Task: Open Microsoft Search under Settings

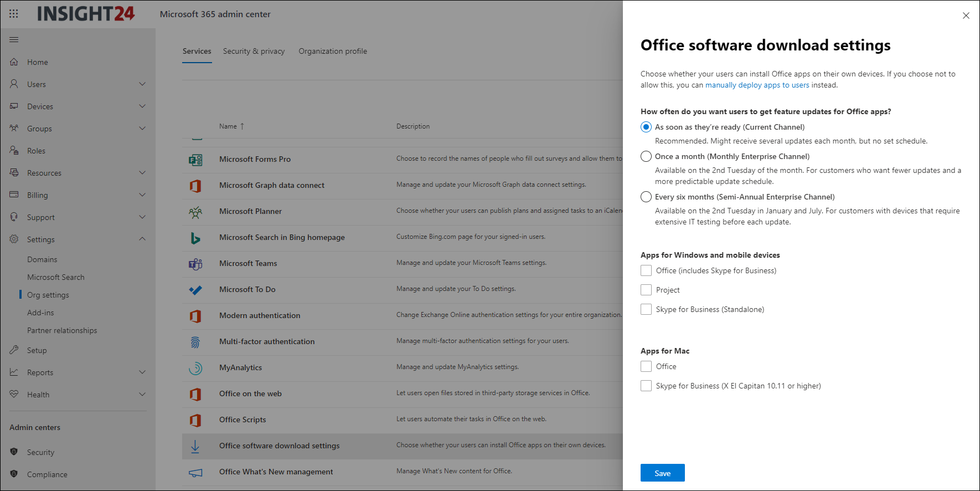Action: click(x=56, y=277)
